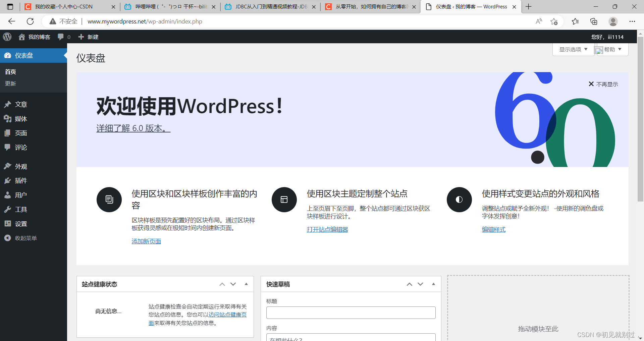This screenshot has width=644, height=341.
Task: Open 工具 tools wrench icon
Action: pos(8,210)
